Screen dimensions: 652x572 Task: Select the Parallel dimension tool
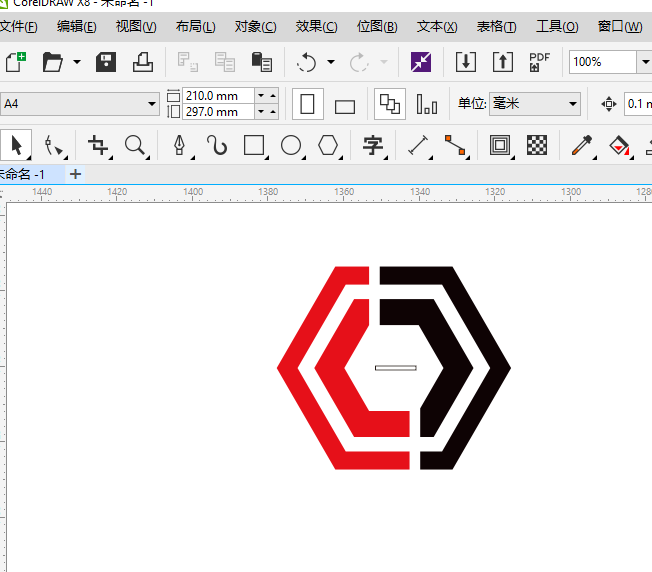418,146
